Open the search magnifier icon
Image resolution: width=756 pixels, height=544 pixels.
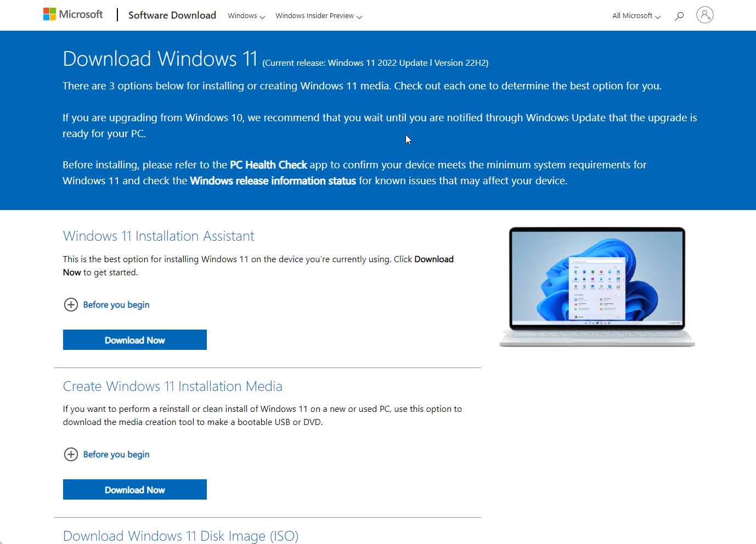pos(679,16)
